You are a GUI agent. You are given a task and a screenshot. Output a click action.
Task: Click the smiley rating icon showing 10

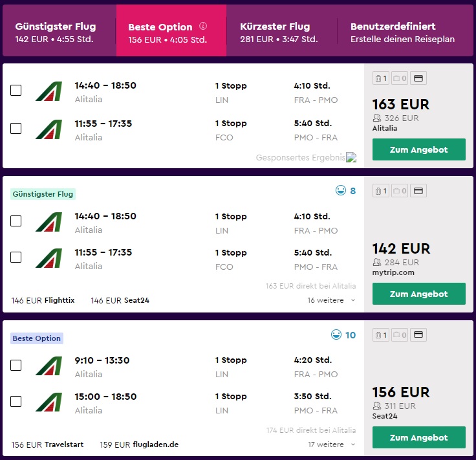tap(337, 335)
